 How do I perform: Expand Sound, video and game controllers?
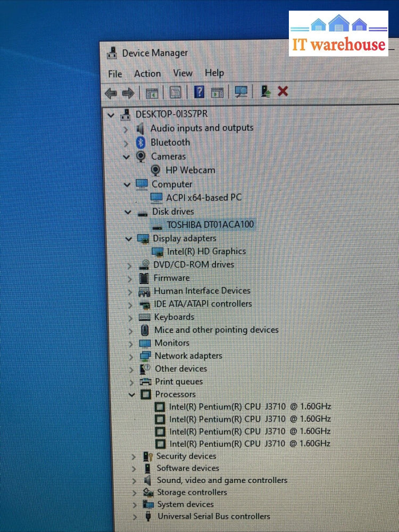(x=134, y=481)
